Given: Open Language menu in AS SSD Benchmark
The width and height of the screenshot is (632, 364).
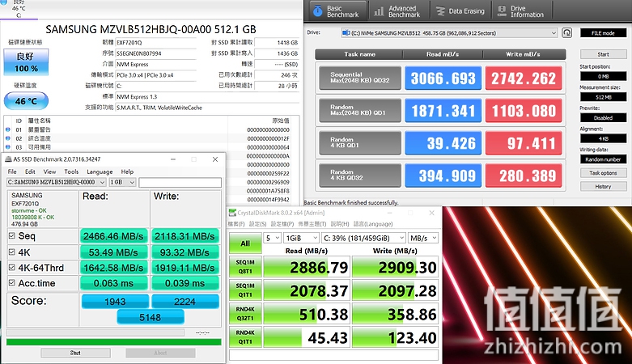Looking at the screenshot, I should (x=100, y=171).
